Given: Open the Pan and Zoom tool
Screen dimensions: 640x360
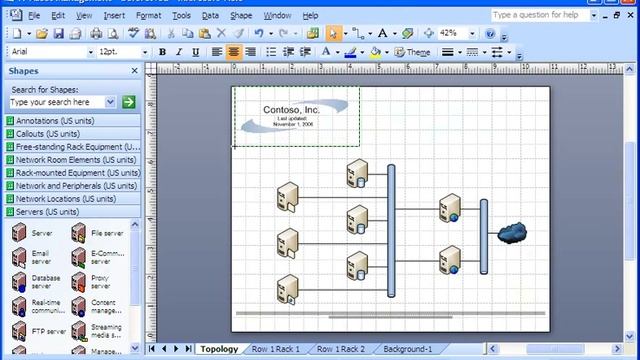Looking at the screenshot, I should point(429,33).
